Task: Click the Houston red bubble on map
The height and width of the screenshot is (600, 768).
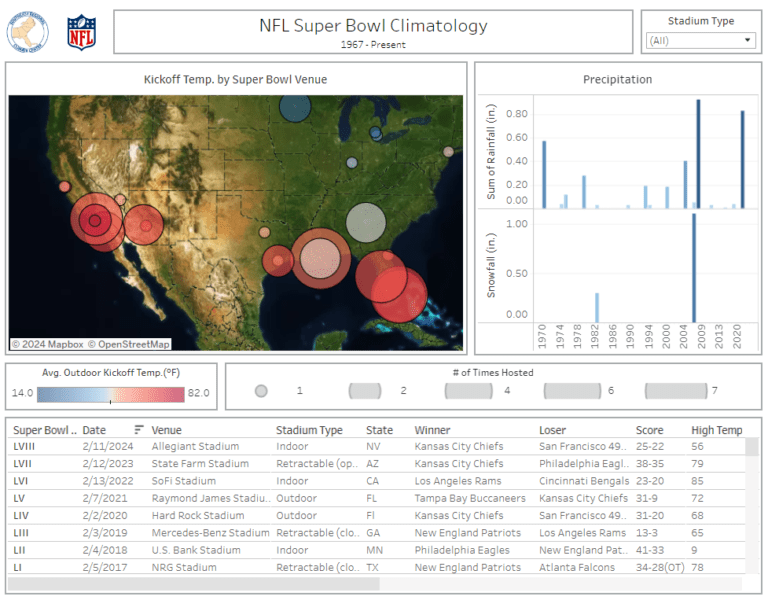Action: point(278,261)
